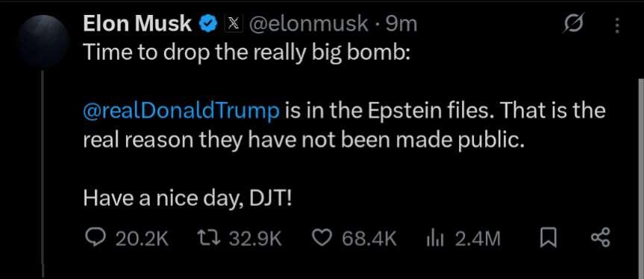
Task: Click the Grok slashed-circle icon
Action: (573, 26)
